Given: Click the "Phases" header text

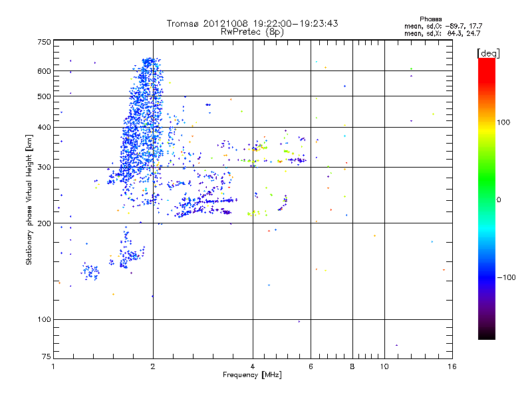Looking at the screenshot, I should [430, 19].
